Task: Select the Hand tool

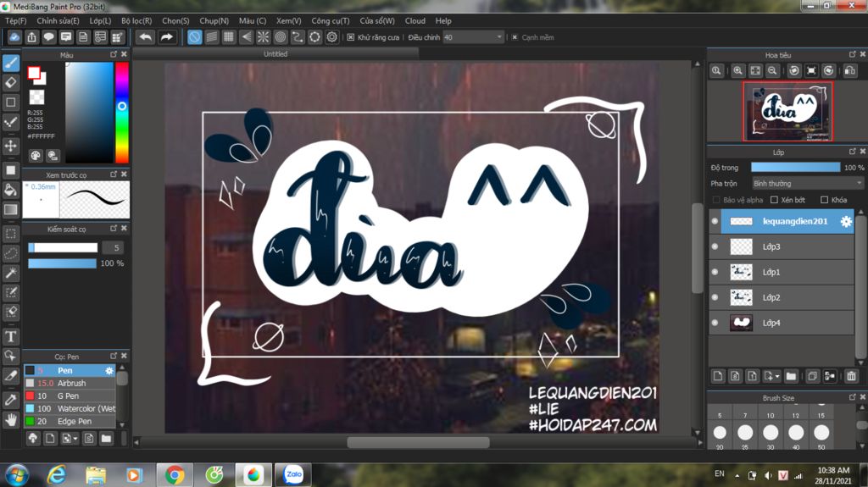Action: 10,419
